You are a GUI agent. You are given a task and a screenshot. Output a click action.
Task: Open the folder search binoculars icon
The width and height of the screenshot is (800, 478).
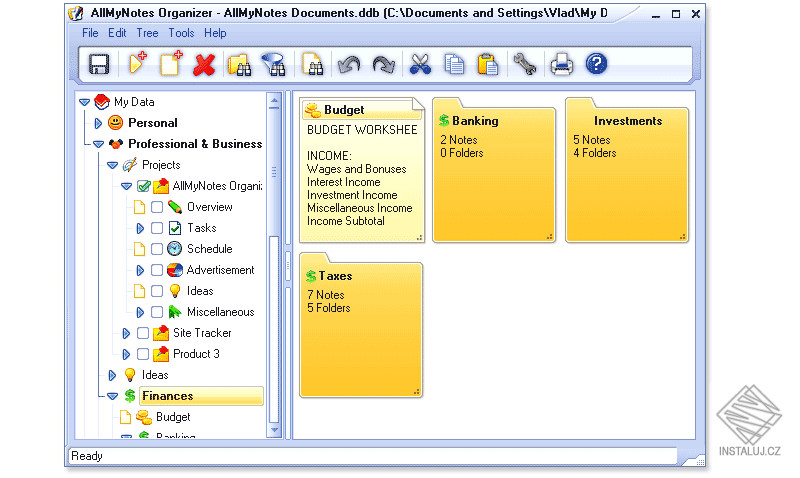239,65
